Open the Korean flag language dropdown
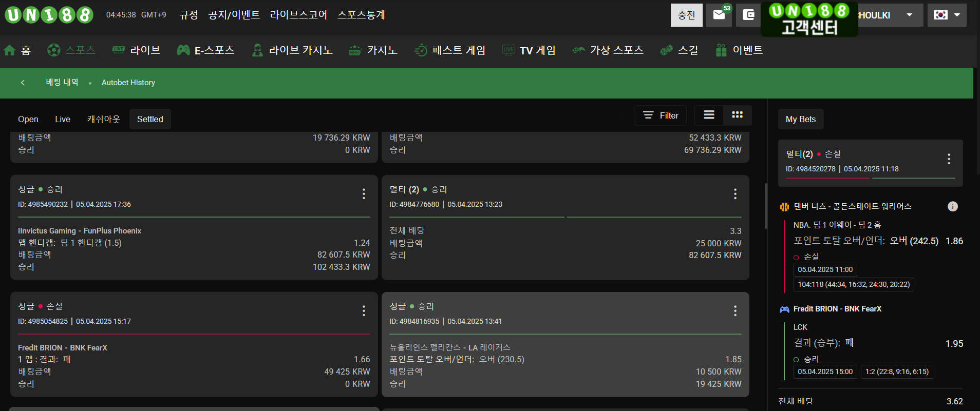Viewport: 980px width, 411px height. (947, 15)
